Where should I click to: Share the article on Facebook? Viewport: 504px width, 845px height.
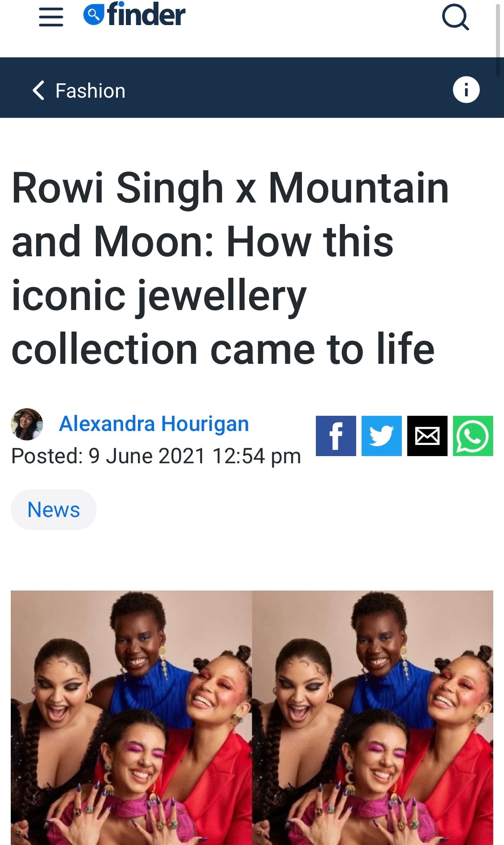pos(336,436)
